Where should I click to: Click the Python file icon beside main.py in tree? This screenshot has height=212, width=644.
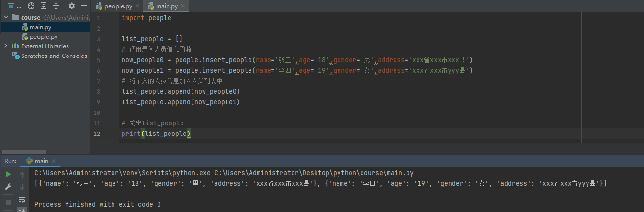pos(25,27)
